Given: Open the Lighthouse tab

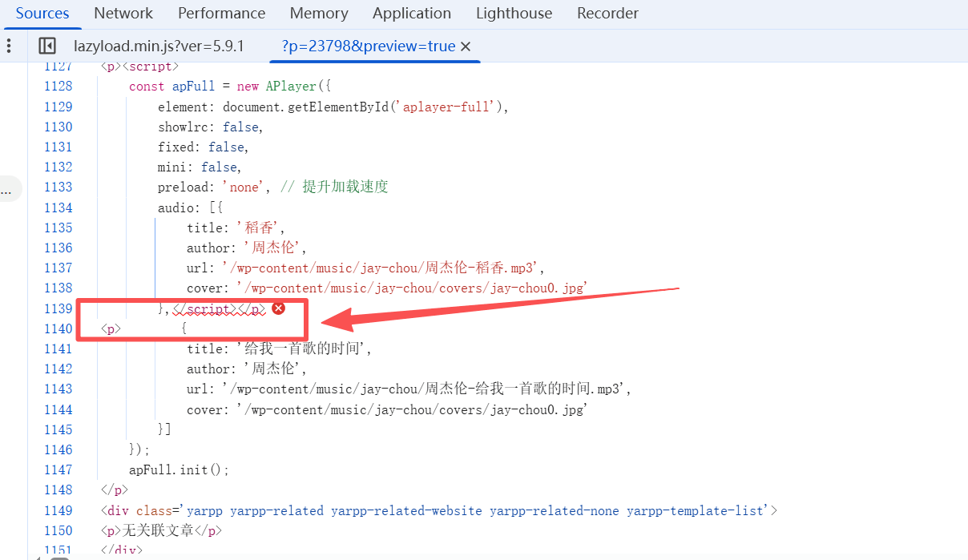Looking at the screenshot, I should coord(514,13).
